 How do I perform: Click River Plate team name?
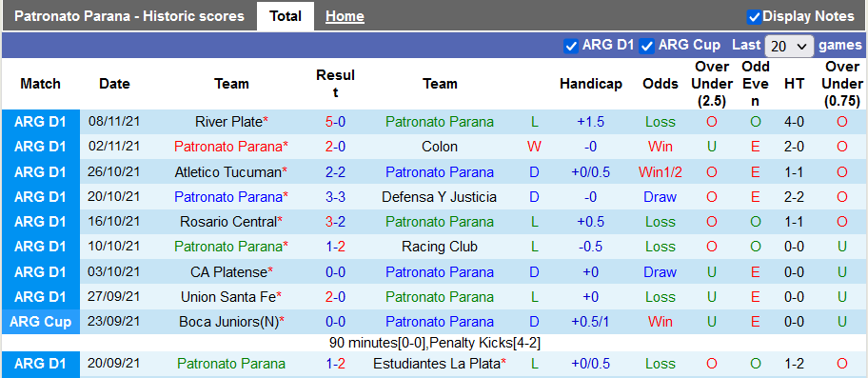(x=228, y=122)
